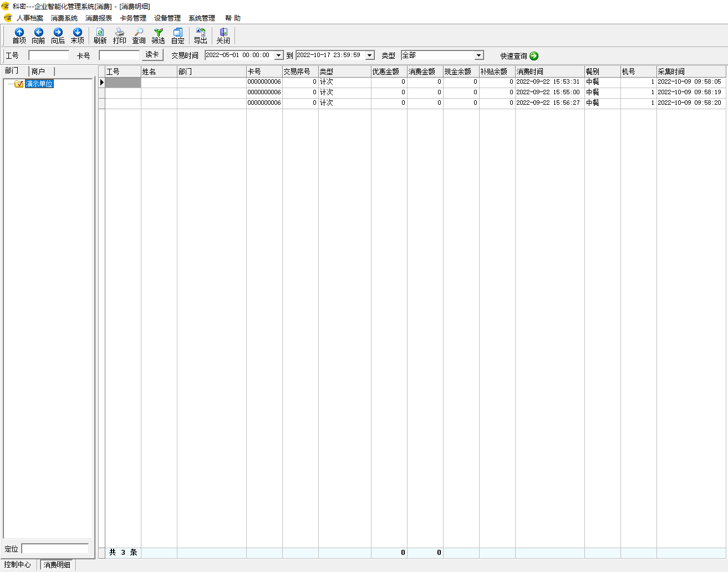
Task: Open the 筛选 filter tool
Action: 159,36
